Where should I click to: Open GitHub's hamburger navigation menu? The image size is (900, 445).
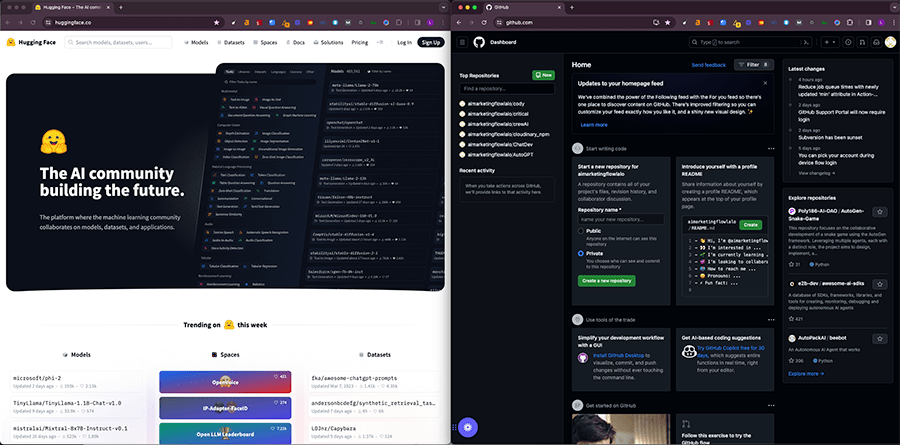pos(463,42)
